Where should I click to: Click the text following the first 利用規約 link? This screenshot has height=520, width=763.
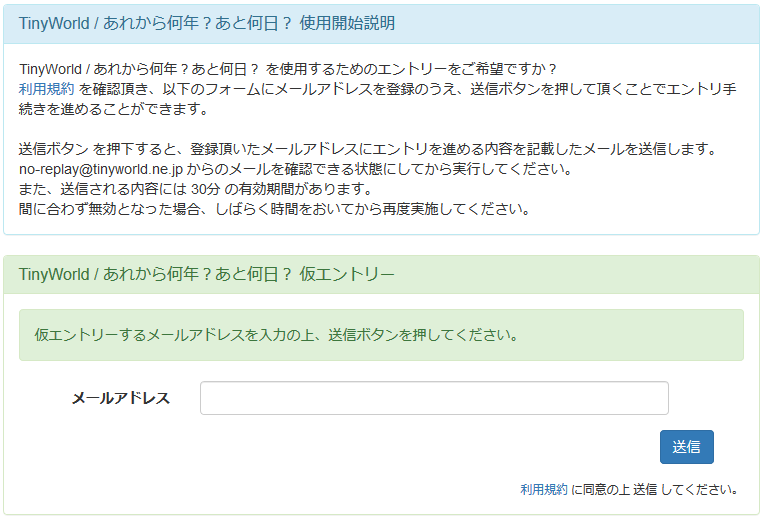coord(400,89)
